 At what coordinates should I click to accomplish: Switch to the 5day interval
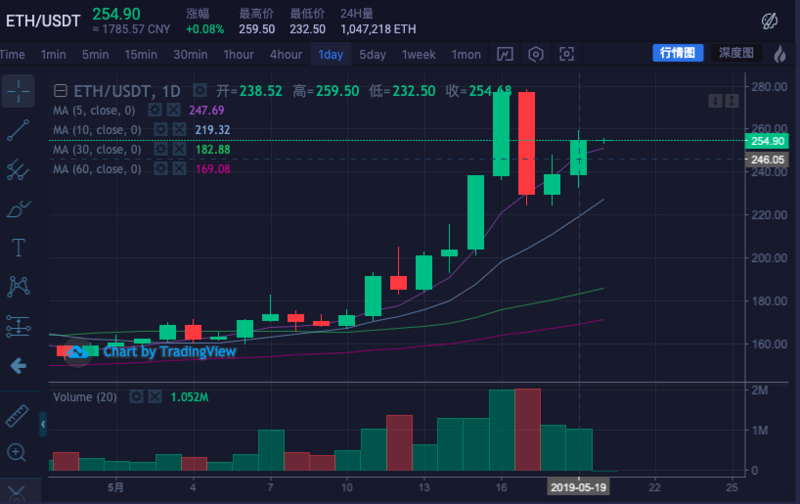(x=373, y=55)
